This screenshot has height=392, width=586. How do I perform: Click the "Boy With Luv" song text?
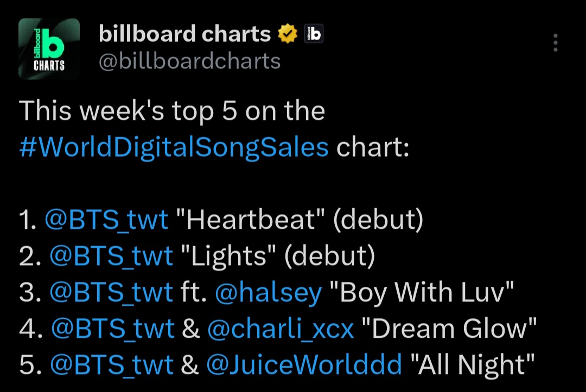coord(422,292)
